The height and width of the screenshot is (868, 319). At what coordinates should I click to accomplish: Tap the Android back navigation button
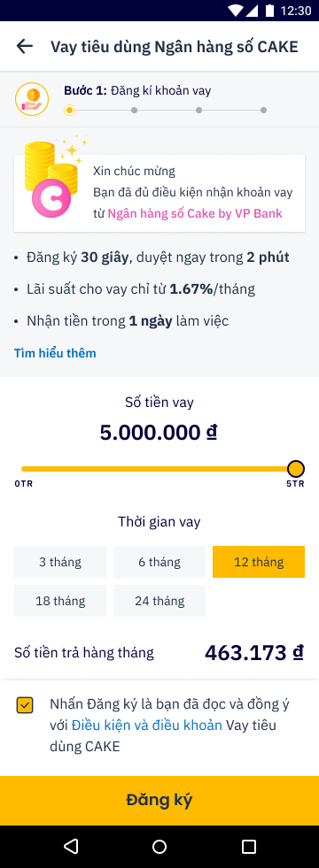click(71, 847)
